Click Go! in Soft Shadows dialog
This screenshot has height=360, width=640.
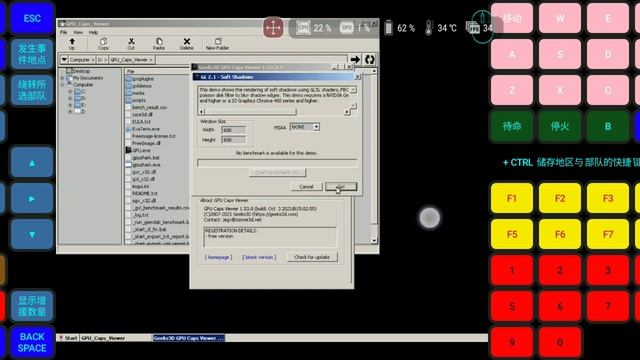click(x=341, y=187)
